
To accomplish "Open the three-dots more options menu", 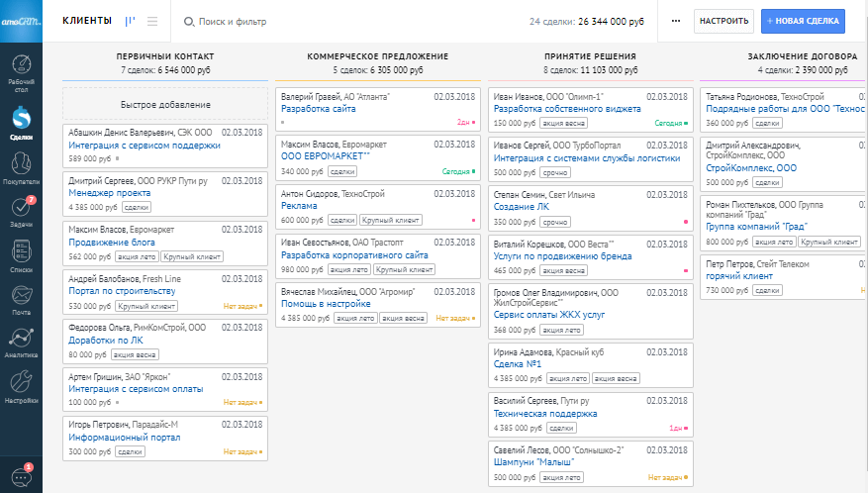I will point(676,21).
